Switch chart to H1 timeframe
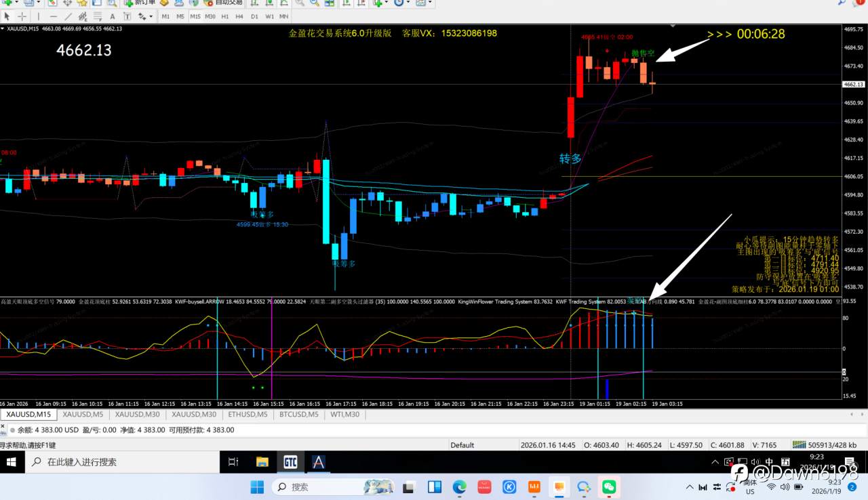 (x=225, y=16)
